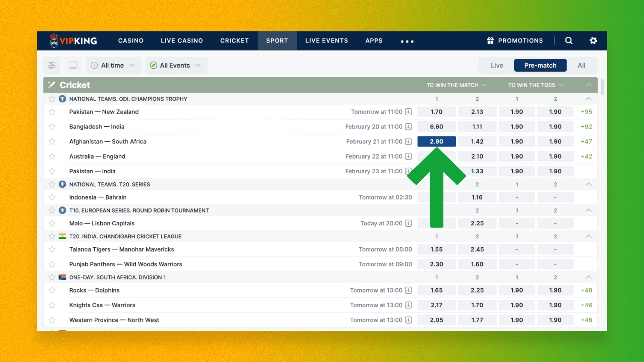Open the filter sliders icon
644x362 pixels.
click(52, 65)
